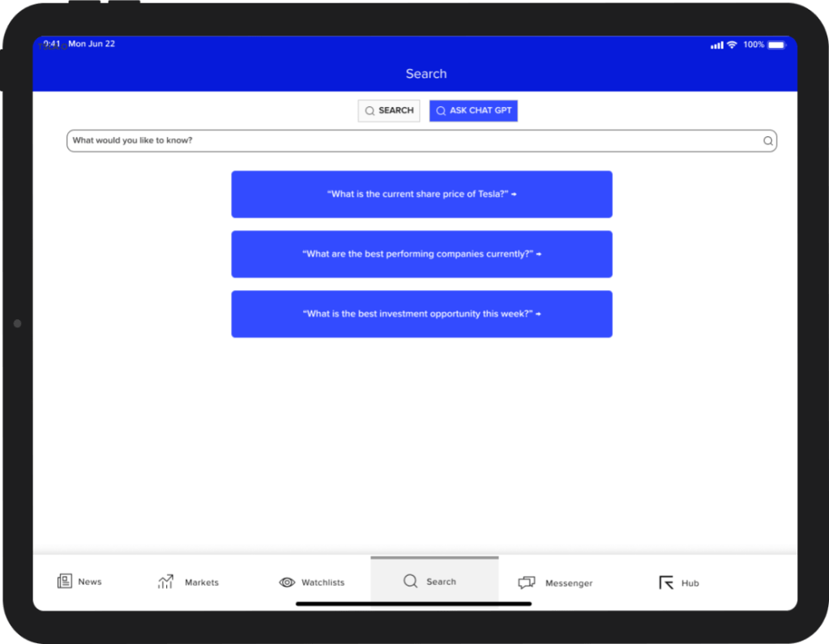Tap the Search title in the blue header
This screenshot has width=829, height=644.
(x=425, y=74)
